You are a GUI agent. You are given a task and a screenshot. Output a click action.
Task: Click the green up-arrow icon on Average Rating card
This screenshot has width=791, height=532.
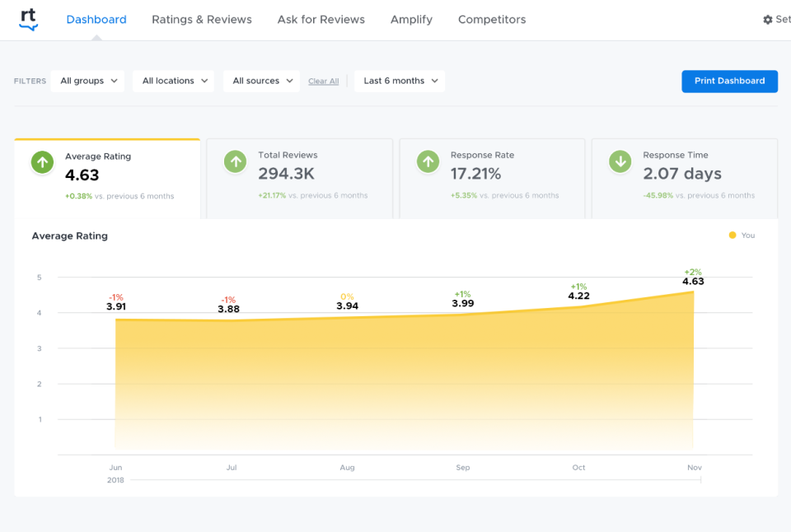coord(42,162)
